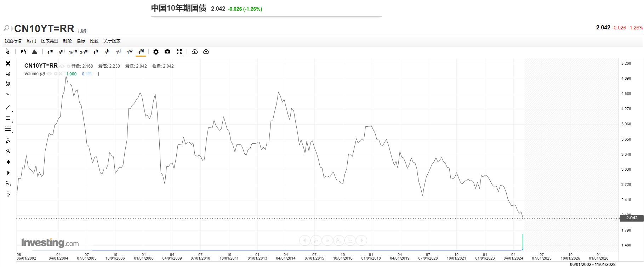Enter fullscreen chart mode

179,52
